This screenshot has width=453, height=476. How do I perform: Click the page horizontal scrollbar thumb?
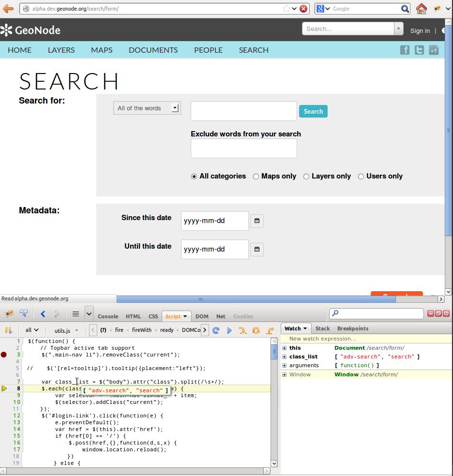(256, 299)
